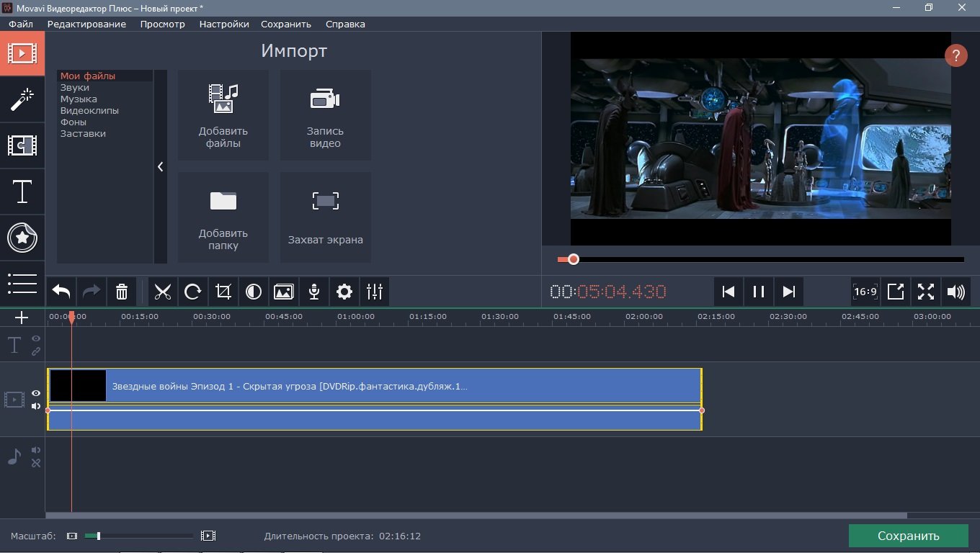Toggle video track visibility eye icon
980x553 pixels.
click(x=36, y=393)
